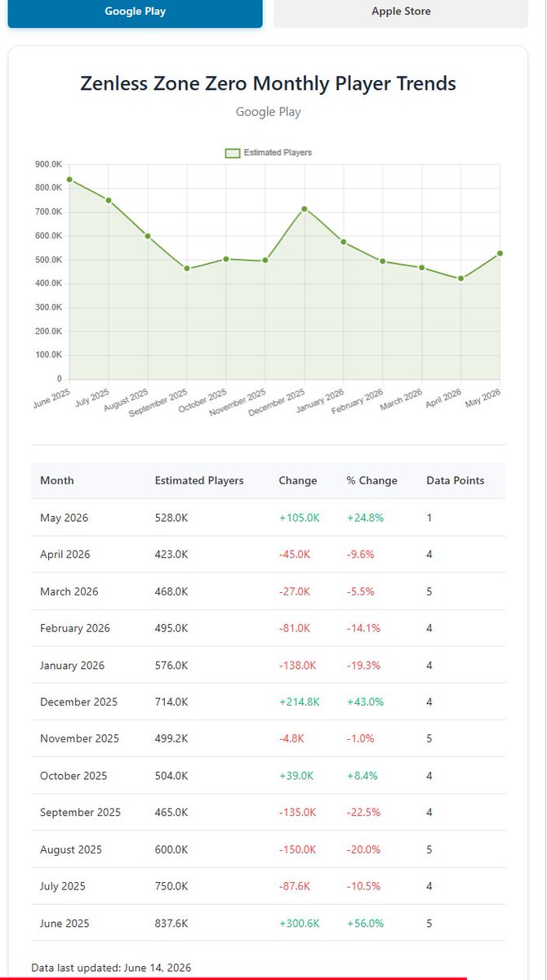This screenshot has width=547, height=980.
Task: Click the 528.0K estimated players value
Action: click(171, 518)
